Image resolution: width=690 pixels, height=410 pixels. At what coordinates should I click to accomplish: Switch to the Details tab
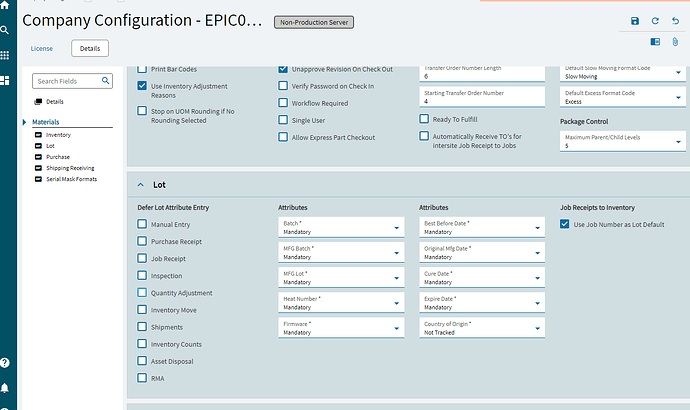90,48
